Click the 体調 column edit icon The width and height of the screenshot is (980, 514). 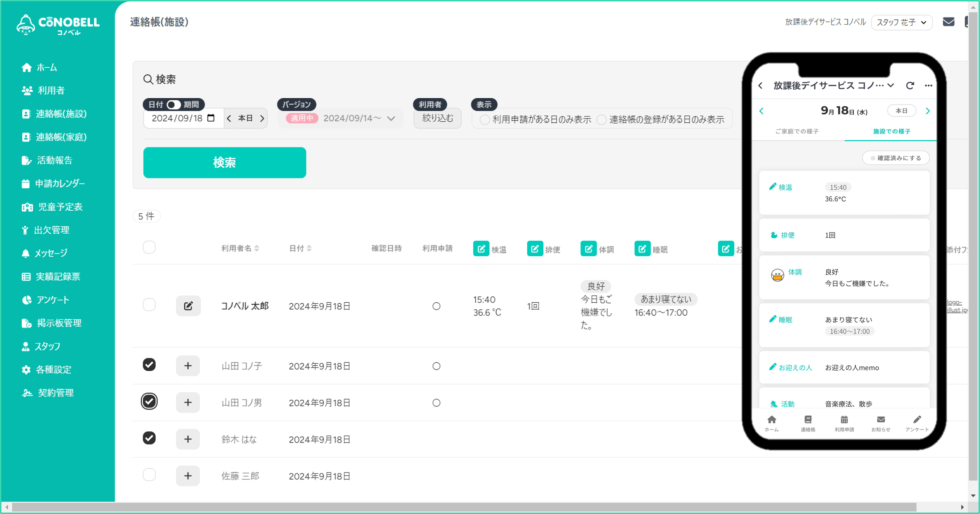[x=588, y=249]
